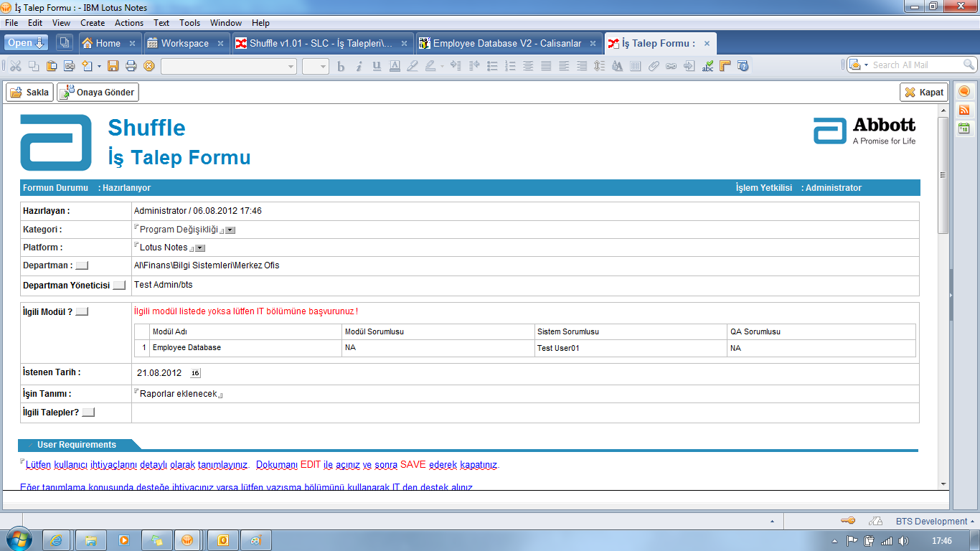
Task: Click the İşin Tanımı text field
Action: point(179,394)
